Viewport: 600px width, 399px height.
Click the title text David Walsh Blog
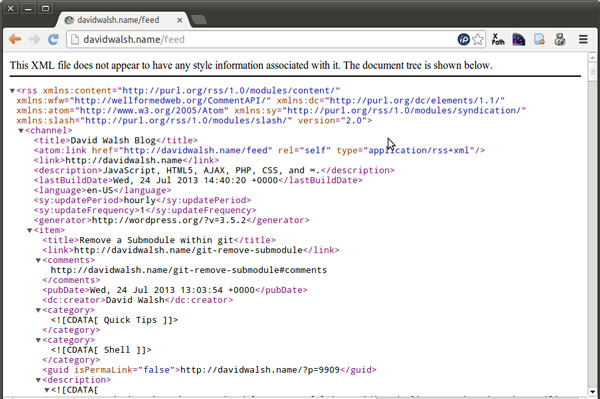[113, 140]
